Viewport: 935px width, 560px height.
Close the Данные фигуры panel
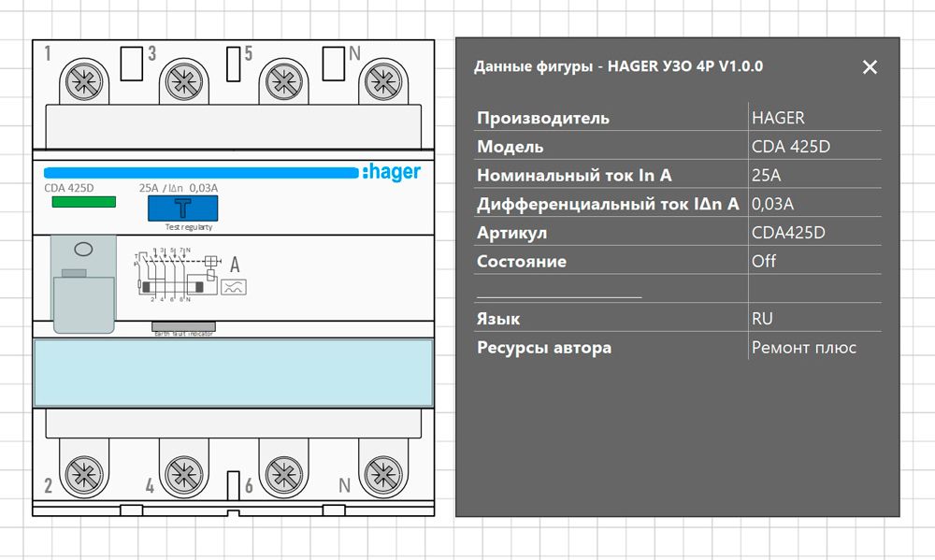click(870, 67)
